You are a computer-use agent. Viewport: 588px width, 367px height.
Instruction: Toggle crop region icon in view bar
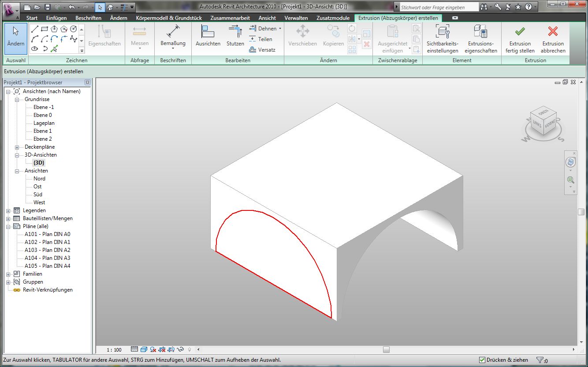pos(162,350)
